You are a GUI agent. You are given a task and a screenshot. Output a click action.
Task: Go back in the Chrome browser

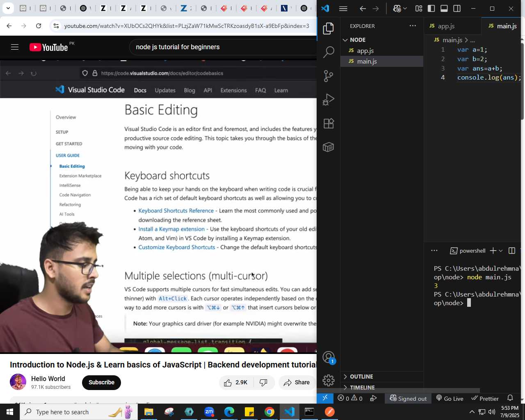9,26
